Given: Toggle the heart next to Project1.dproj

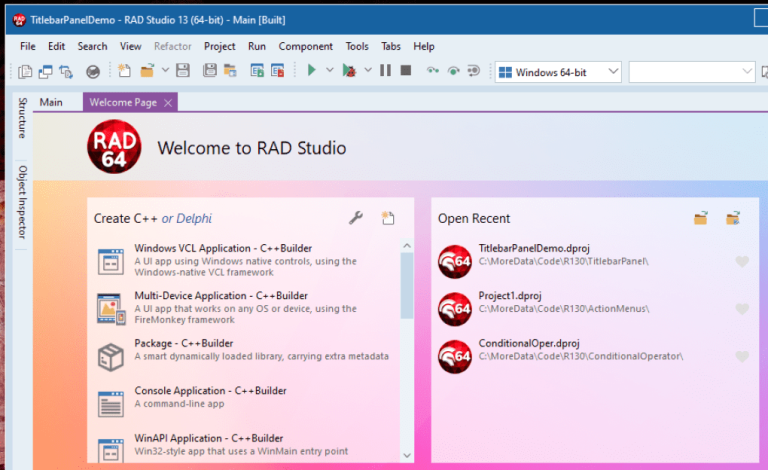Looking at the screenshot, I should pos(741,310).
